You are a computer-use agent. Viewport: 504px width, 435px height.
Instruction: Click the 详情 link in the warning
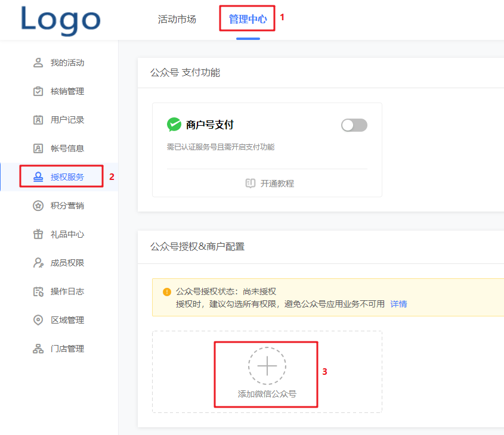point(398,304)
